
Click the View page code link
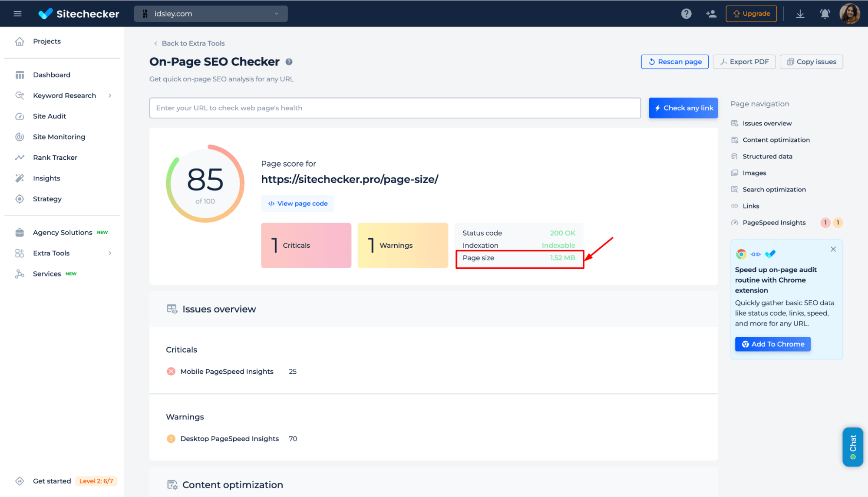(x=298, y=203)
